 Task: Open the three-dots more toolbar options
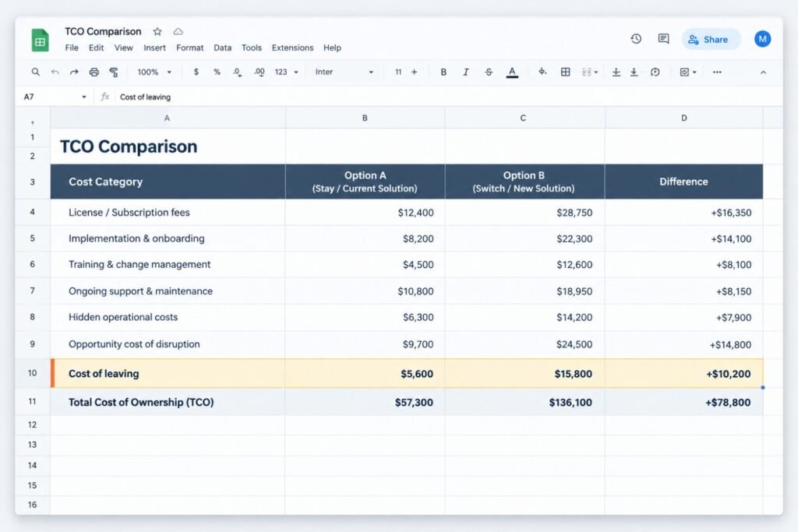717,72
